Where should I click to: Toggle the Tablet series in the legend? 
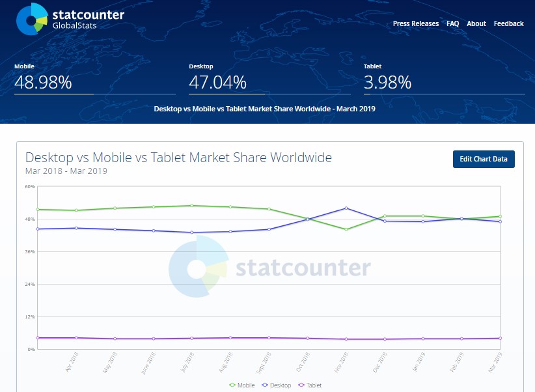[x=310, y=385]
